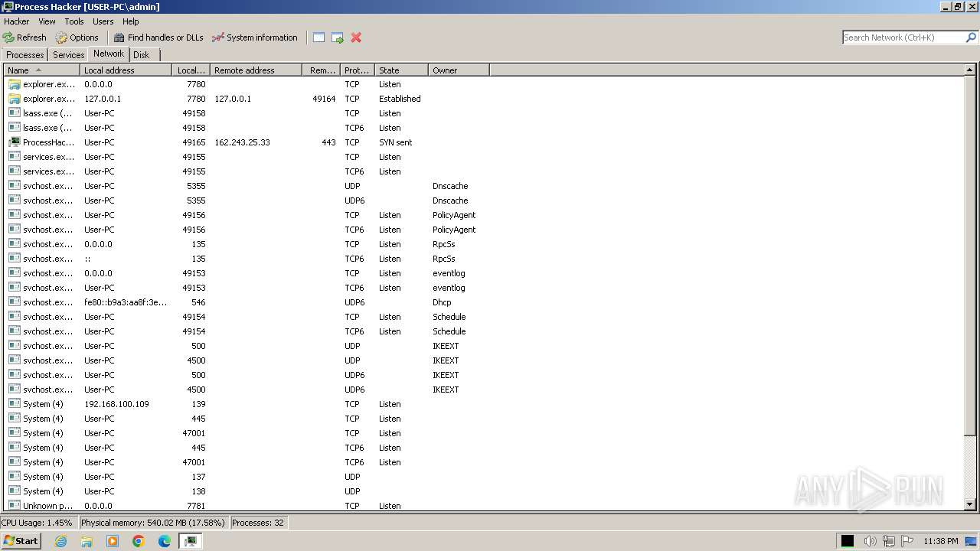The width and height of the screenshot is (980, 551).
Task: Click Process Hacker taskbar button
Action: point(191,541)
